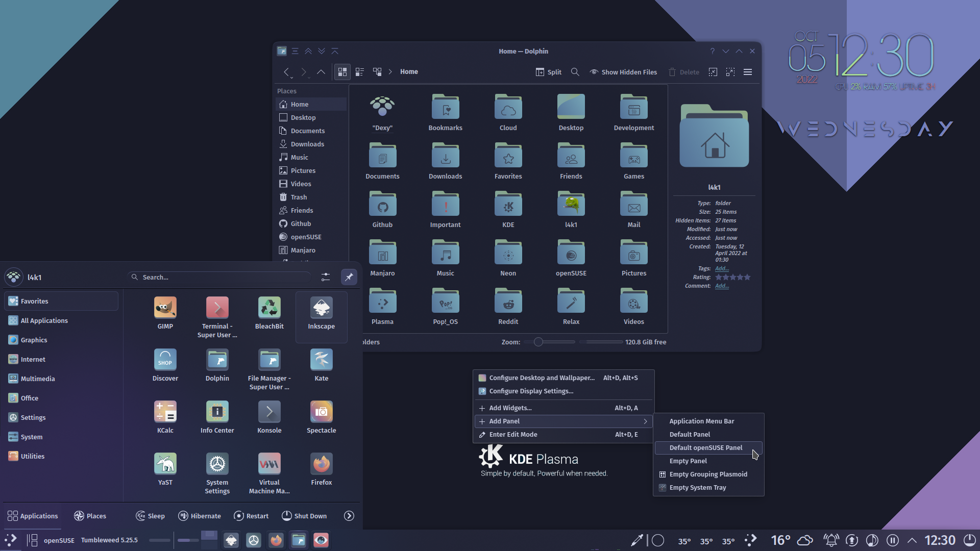This screenshot has height=551, width=980.
Task: Select Downloads in Places sidebar
Action: click(311, 144)
